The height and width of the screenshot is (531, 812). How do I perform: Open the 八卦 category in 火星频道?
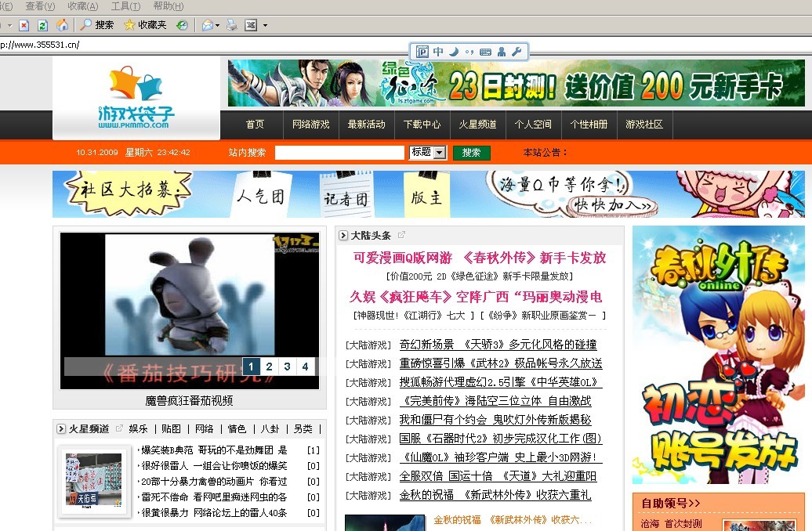(270, 428)
